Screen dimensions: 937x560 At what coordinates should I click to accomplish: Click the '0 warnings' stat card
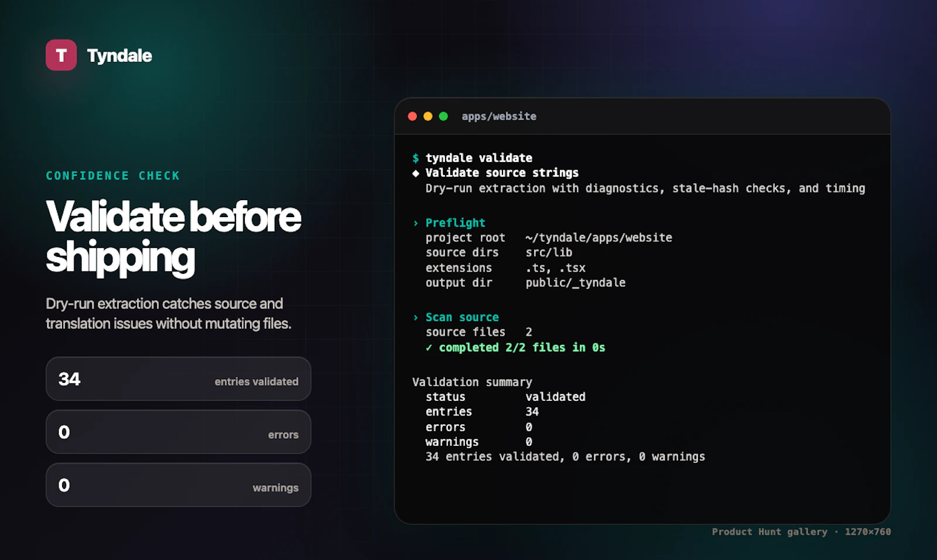click(178, 485)
